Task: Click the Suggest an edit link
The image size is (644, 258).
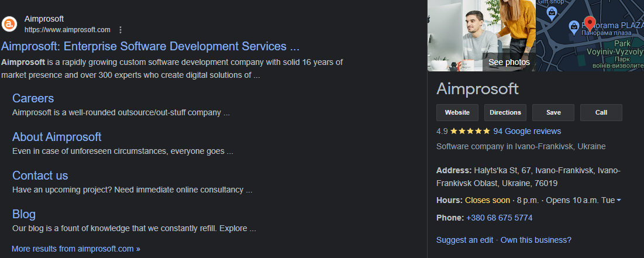Action: click(466, 240)
